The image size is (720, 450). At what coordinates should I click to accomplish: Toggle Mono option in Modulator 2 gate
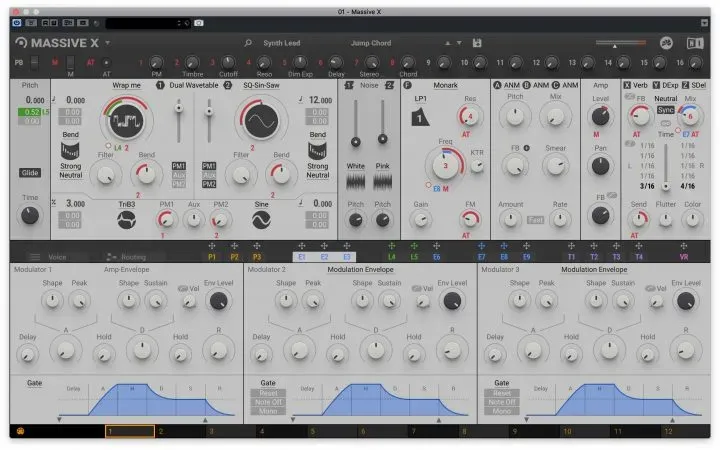(x=268, y=411)
